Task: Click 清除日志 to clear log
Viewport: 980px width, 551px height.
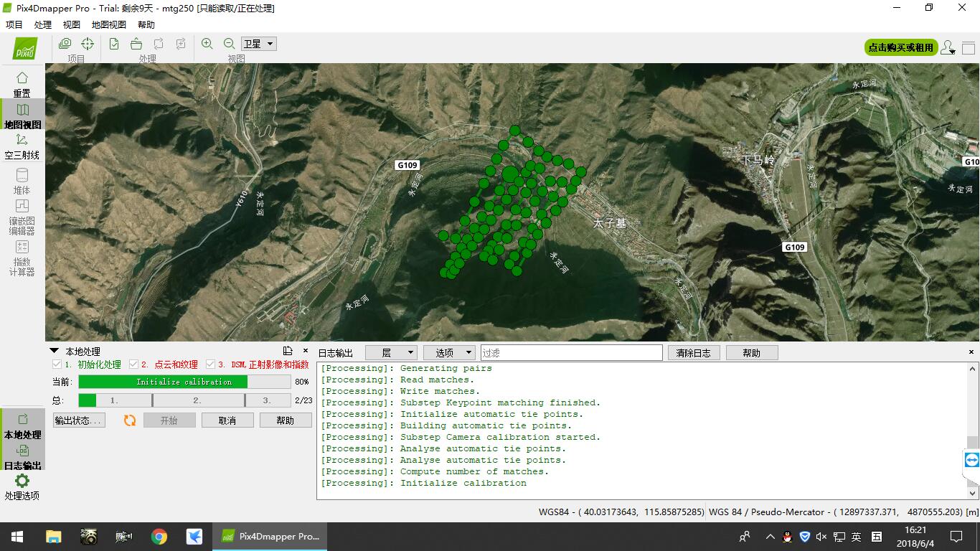Action: coord(694,352)
